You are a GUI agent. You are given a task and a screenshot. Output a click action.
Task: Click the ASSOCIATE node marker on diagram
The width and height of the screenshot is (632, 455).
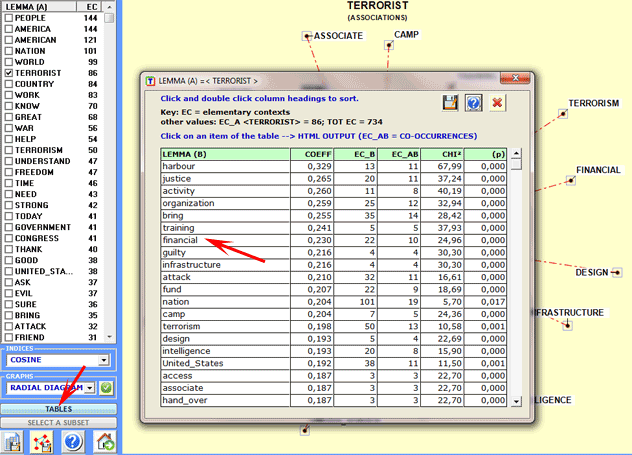click(307, 36)
